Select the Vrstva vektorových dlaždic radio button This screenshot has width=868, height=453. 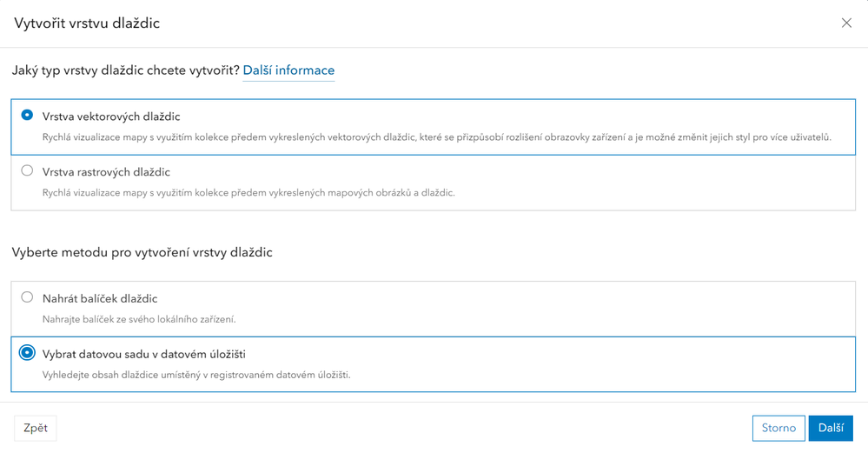point(28,115)
